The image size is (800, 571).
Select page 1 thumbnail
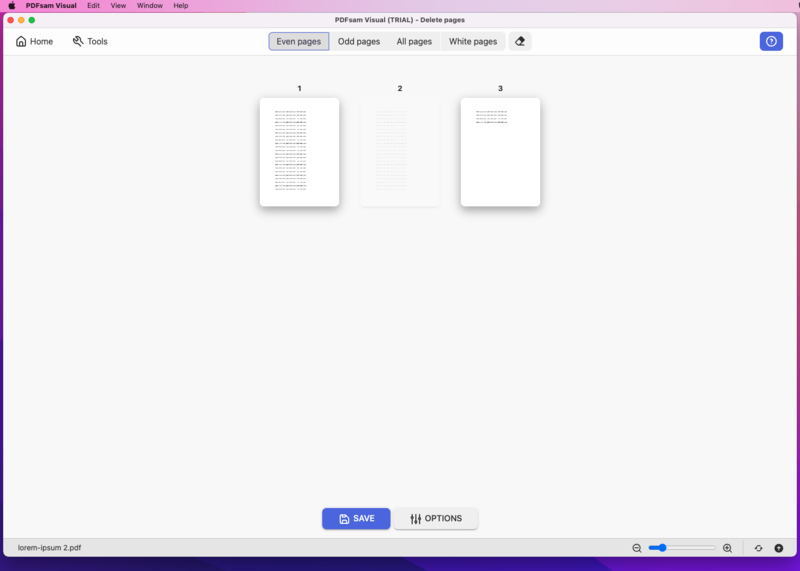(299, 152)
